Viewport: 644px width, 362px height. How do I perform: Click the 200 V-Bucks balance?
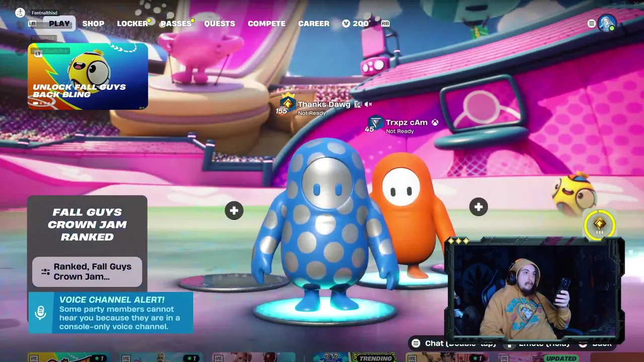click(360, 24)
